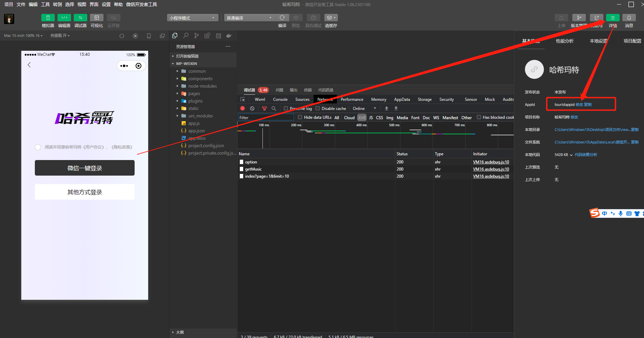
Task: Focus the network Filter input field
Action: [x=266, y=117]
